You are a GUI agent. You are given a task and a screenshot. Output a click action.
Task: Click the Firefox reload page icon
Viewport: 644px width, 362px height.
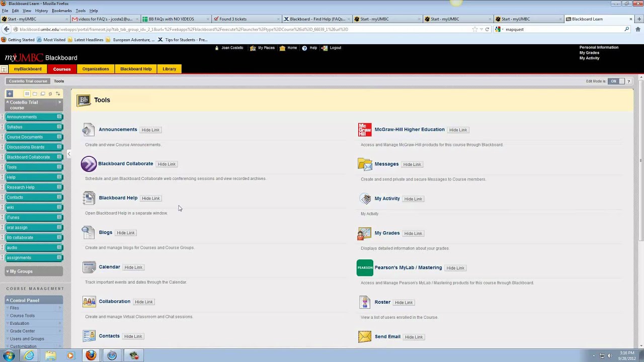[487, 29]
